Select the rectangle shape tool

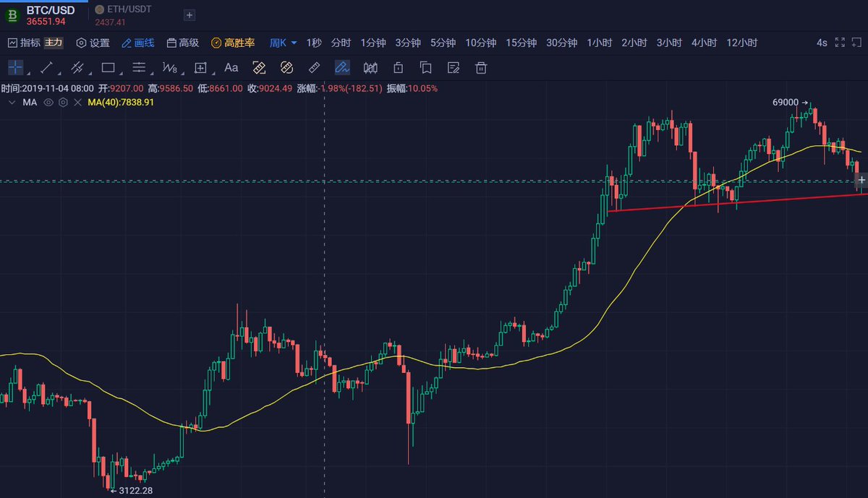click(x=109, y=68)
